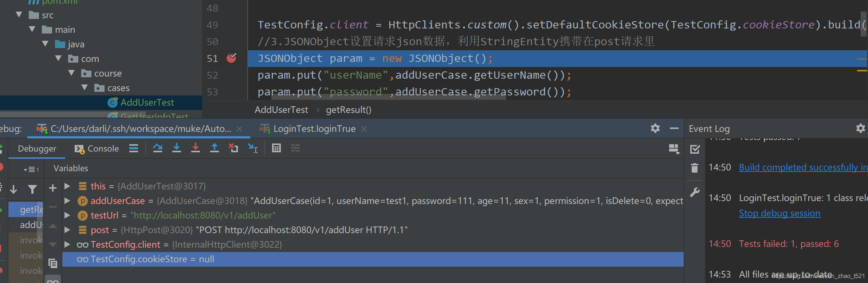Click the Drop Frame icon
Screen dimensions: 868x283
coord(233,148)
